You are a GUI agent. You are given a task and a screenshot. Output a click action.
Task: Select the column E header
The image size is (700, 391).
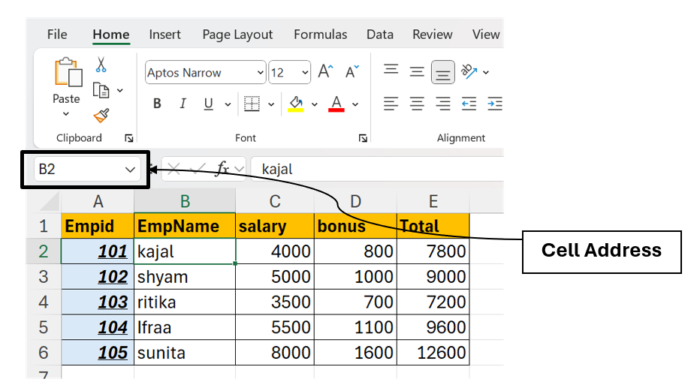[433, 201]
